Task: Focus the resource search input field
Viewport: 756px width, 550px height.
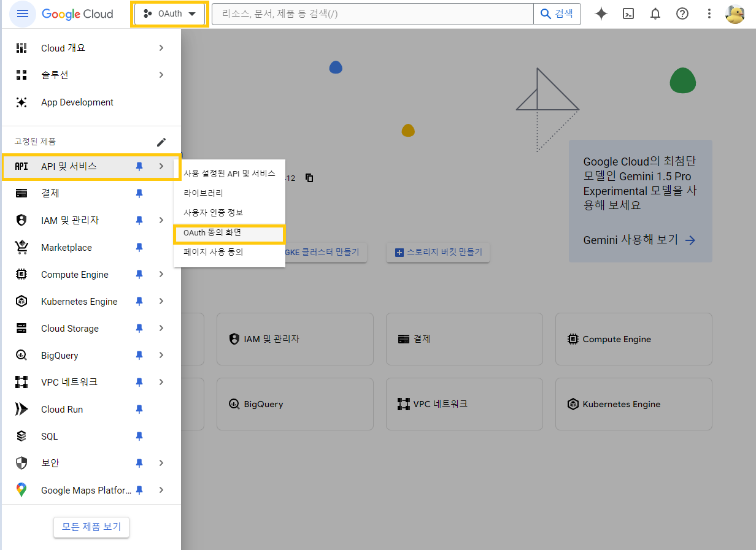Action: click(372, 14)
